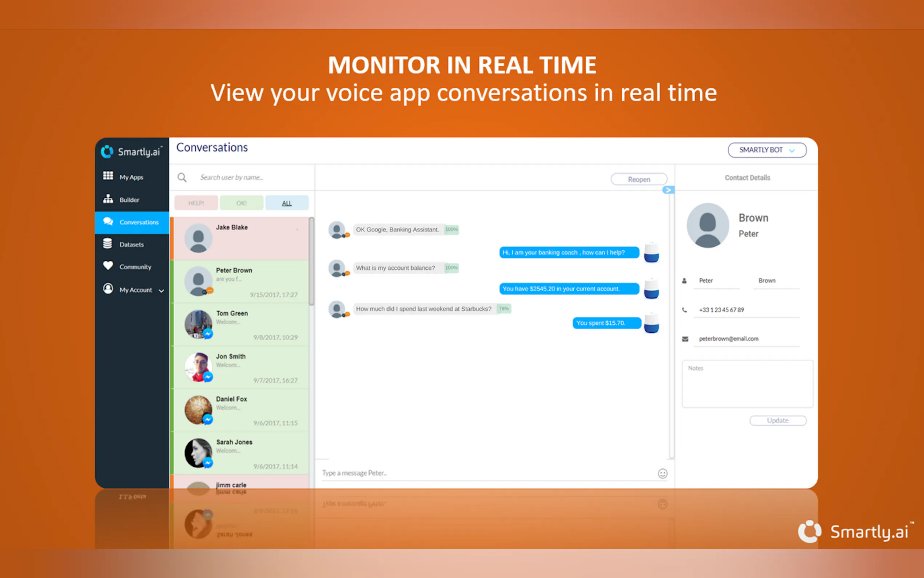This screenshot has height=578, width=924.
Task: Collapse contact panel with blue arrow
Action: pyautogui.click(x=668, y=190)
